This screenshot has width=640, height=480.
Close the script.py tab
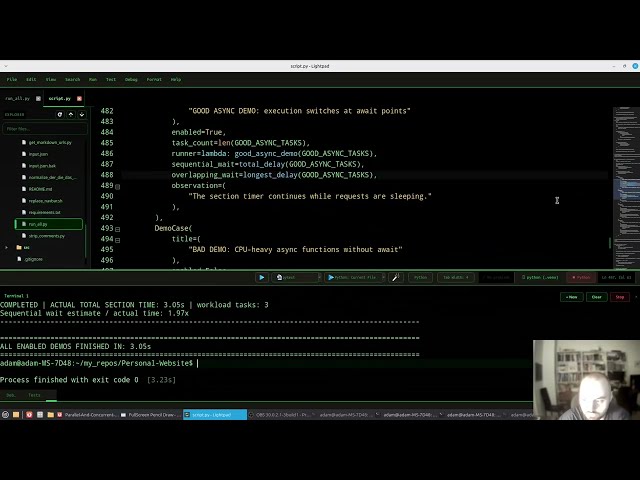click(x=79, y=98)
